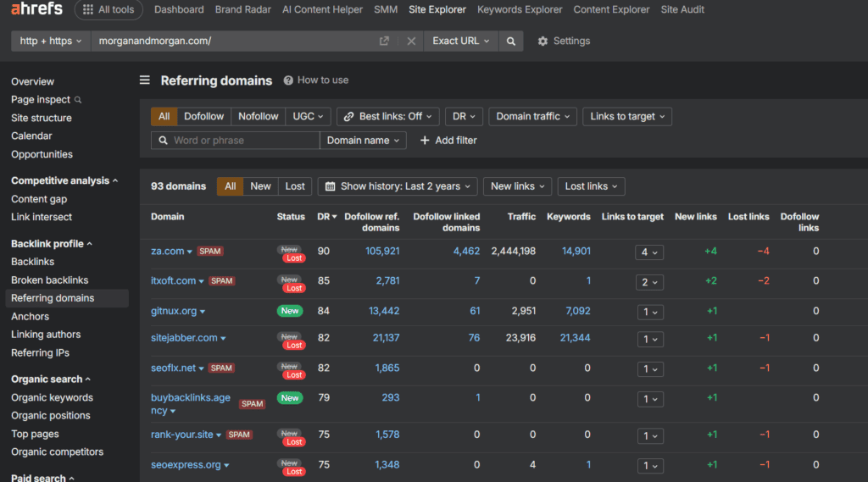This screenshot has height=482, width=868.
Task: Select the Lost domains status toggle
Action: [x=295, y=186]
